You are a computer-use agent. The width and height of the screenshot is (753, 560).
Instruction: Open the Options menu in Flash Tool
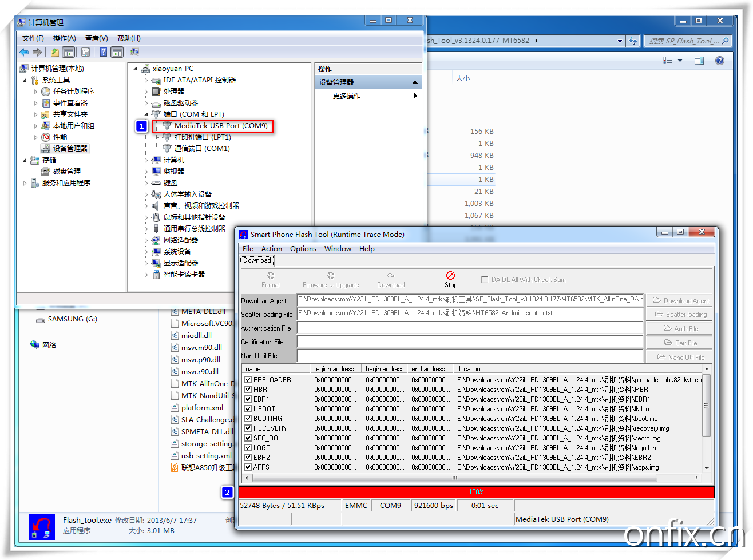303,249
